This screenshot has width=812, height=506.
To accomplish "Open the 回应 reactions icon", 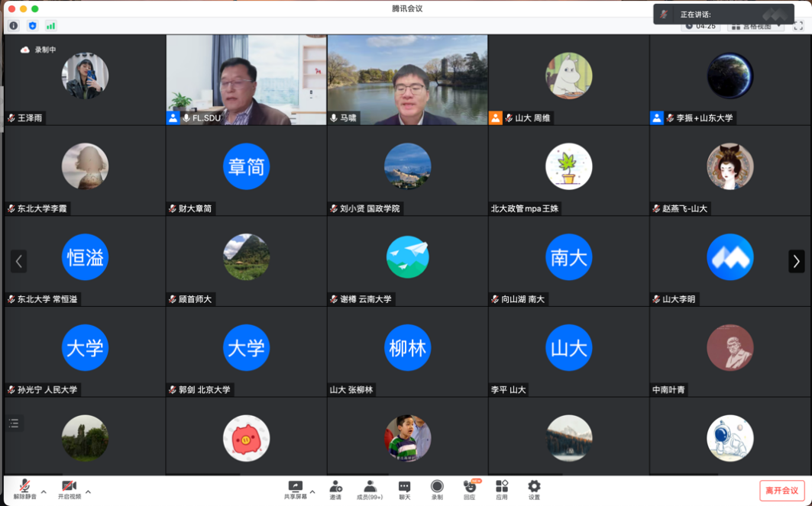I will click(469, 488).
